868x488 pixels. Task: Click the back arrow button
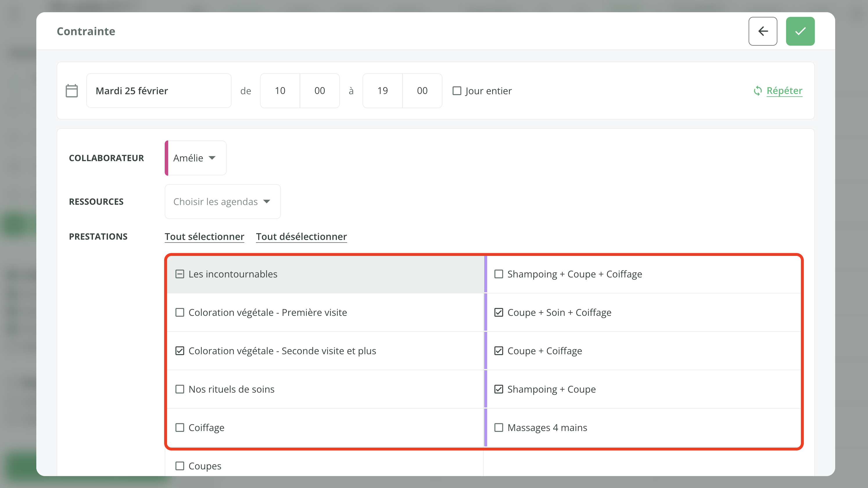click(x=763, y=31)
